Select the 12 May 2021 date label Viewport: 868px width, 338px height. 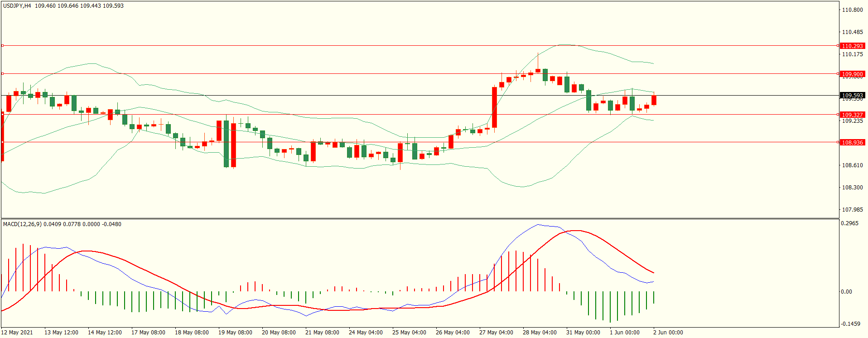click(x=17, y=333)
